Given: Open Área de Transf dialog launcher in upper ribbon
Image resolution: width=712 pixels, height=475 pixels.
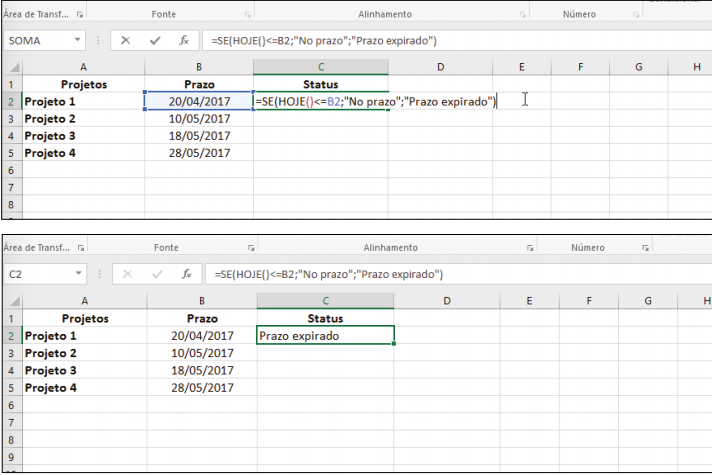Looking at the screenshot, I should point(78,16).
